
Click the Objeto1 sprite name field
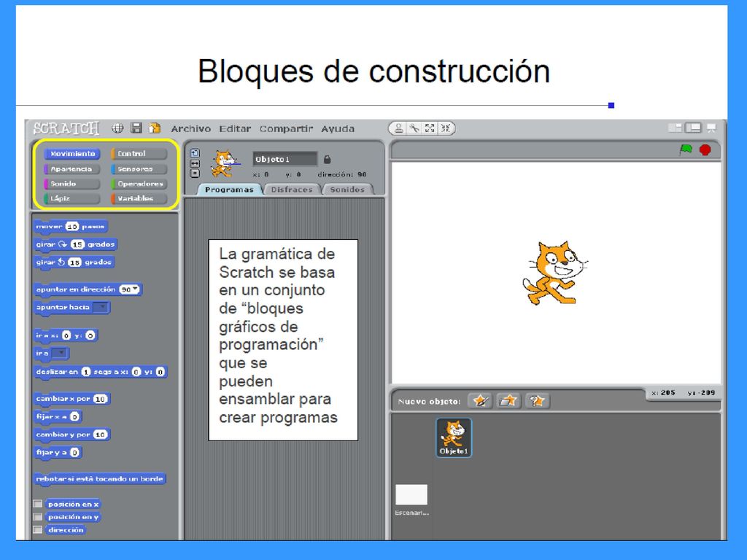pyautogui.click(x=285, y=159)
